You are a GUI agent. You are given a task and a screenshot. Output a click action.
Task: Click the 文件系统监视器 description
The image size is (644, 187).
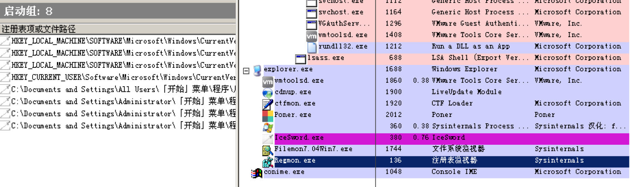459,149
